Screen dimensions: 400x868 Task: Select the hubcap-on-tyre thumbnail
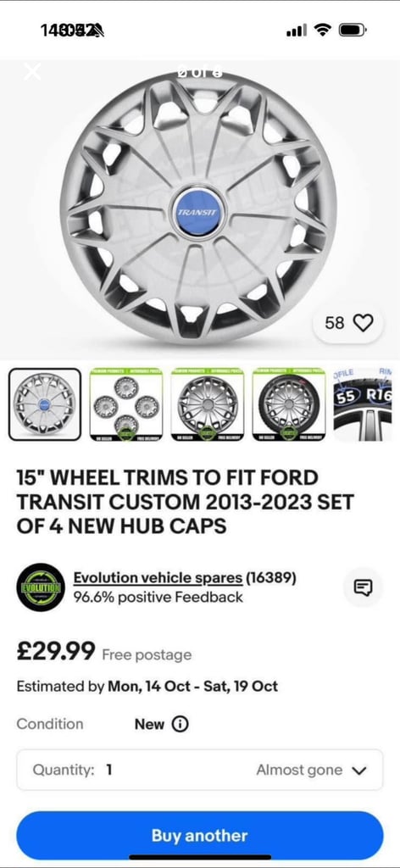(289, 404)
